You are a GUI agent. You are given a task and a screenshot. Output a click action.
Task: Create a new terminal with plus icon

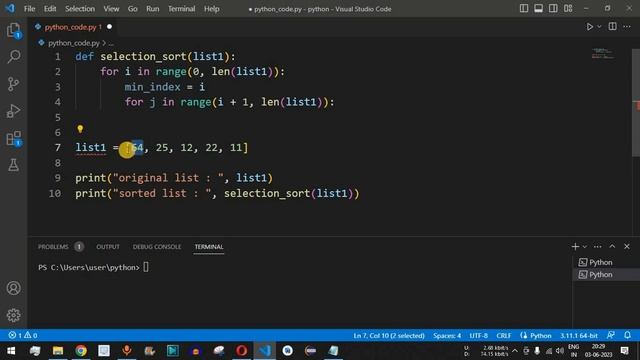(x=575, y=246)
